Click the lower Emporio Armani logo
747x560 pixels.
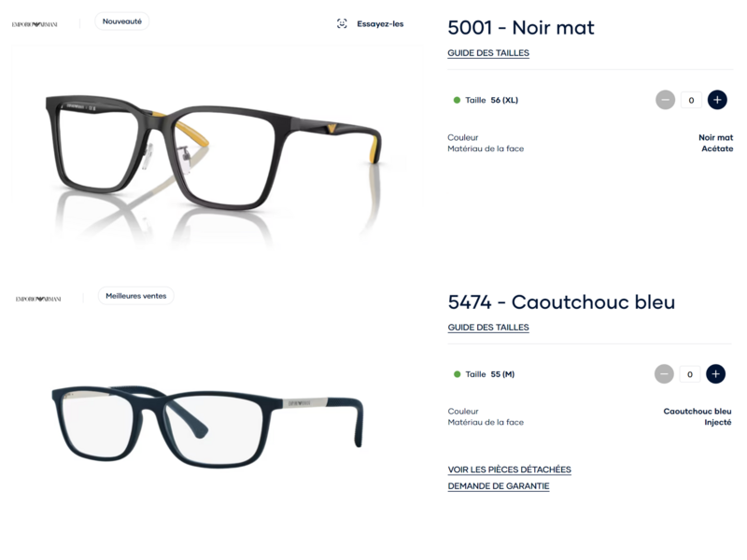[x=38, y=299]
